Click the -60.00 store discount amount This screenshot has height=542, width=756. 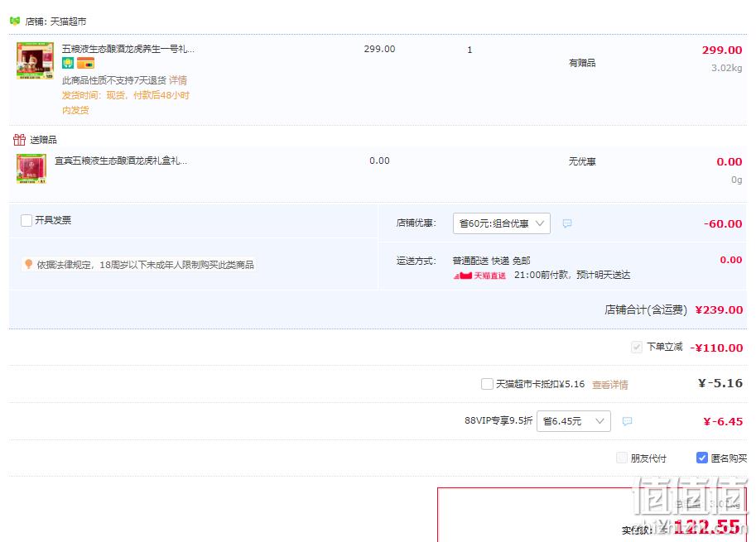pos(723,223)
